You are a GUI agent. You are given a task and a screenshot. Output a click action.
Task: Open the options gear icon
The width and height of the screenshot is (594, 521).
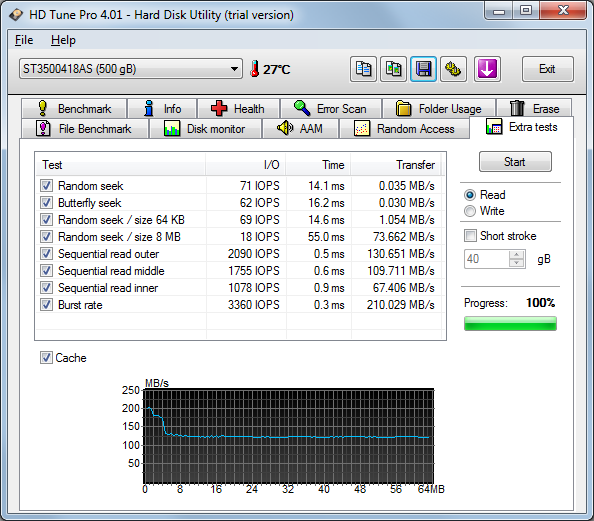point(453,69)
